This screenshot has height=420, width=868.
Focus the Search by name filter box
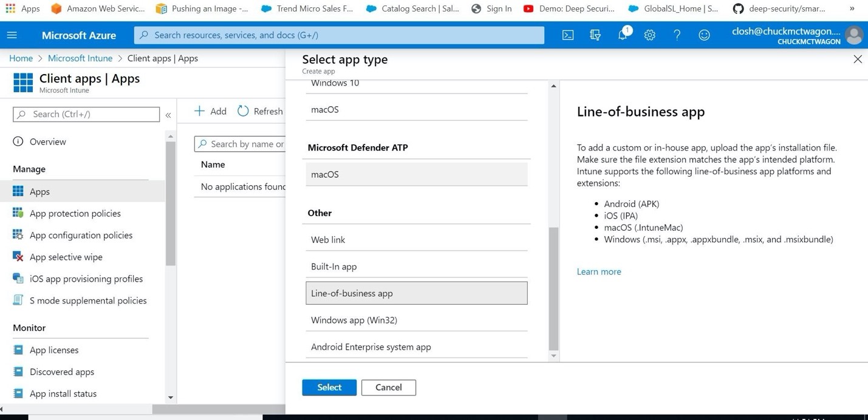tap(240, 144)
